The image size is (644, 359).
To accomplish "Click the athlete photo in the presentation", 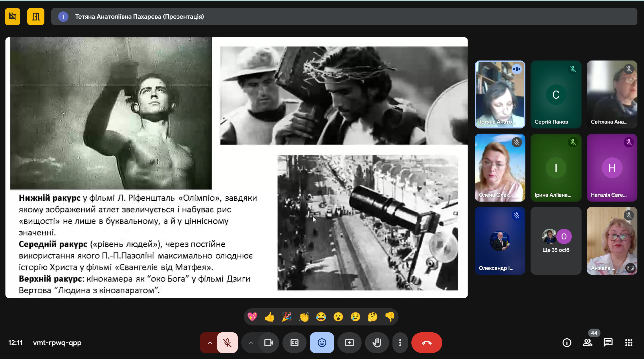I will [111, 113].
